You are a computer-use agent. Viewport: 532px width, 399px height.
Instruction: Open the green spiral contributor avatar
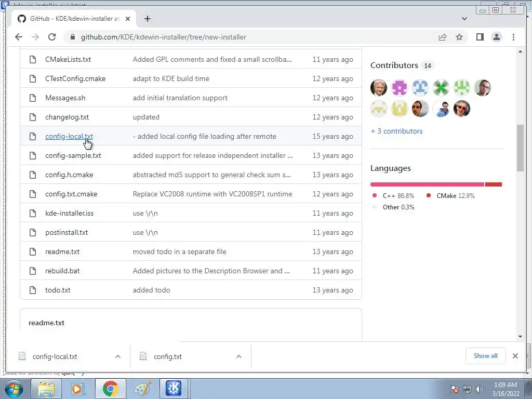(x=441, y=88)
